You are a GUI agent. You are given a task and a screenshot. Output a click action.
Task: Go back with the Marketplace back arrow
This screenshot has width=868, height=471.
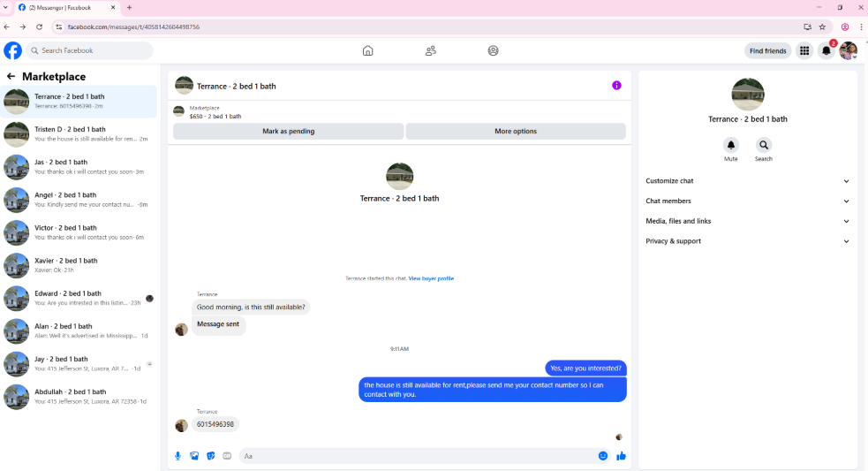coord(11,77)
